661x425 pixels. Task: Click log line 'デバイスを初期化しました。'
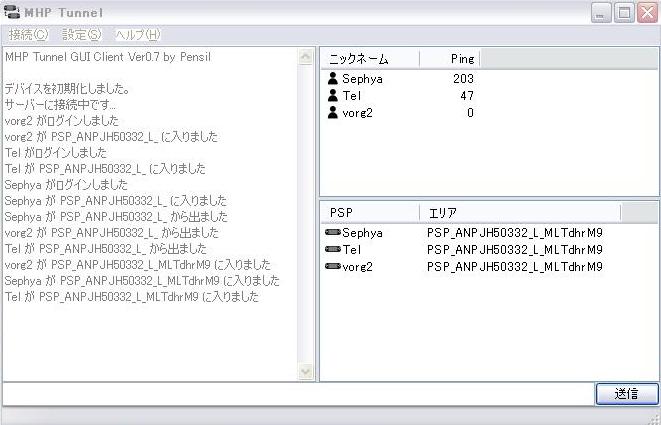pos(67,89)
